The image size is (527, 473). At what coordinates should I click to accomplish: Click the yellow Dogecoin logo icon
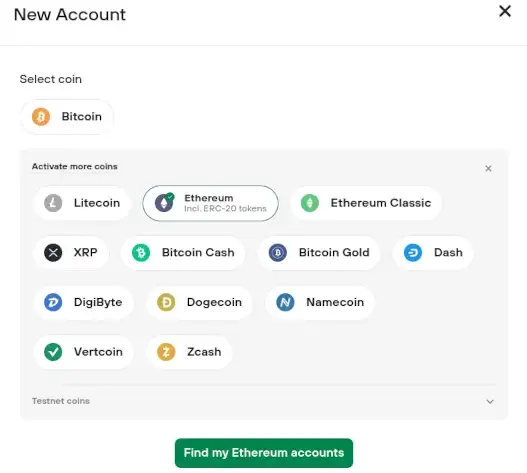click(x=166, y=302)
